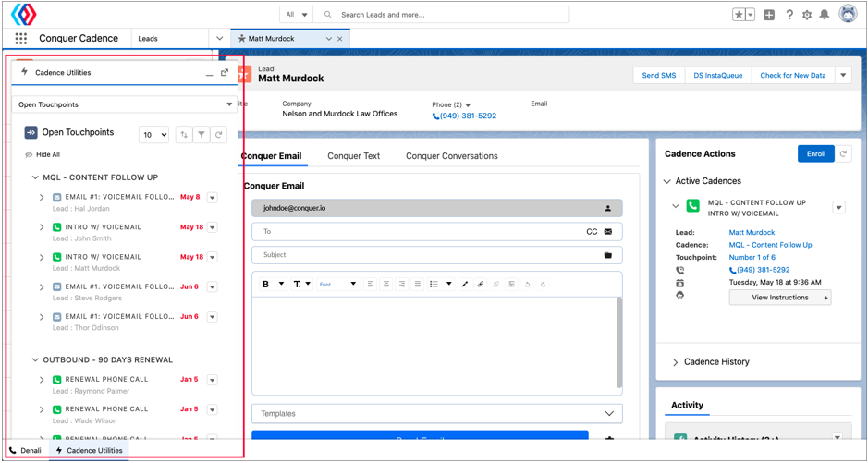Collapse the Outbound - 90 Days Renewal group
Viewport: 868px width, 463px height.
(x=36, y=360)
